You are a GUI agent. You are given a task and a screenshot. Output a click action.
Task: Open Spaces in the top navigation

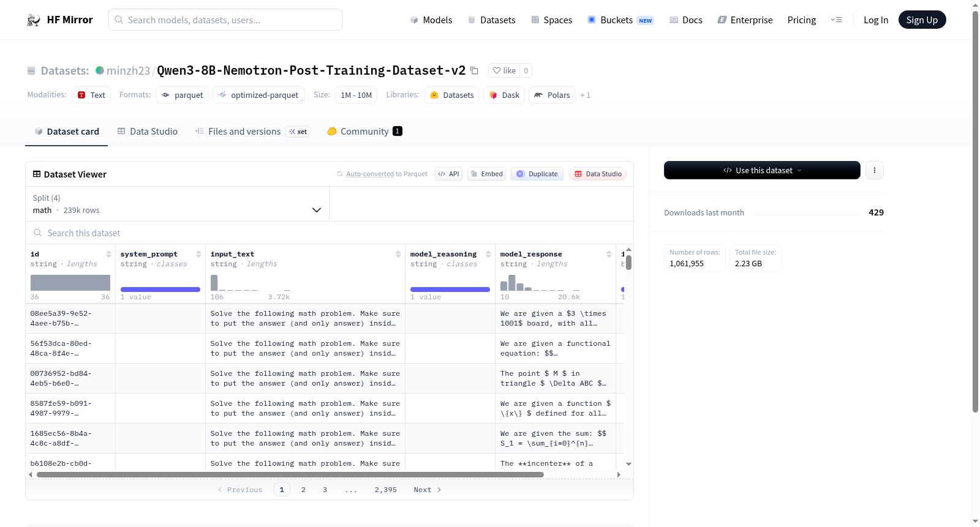click(552, 20)
